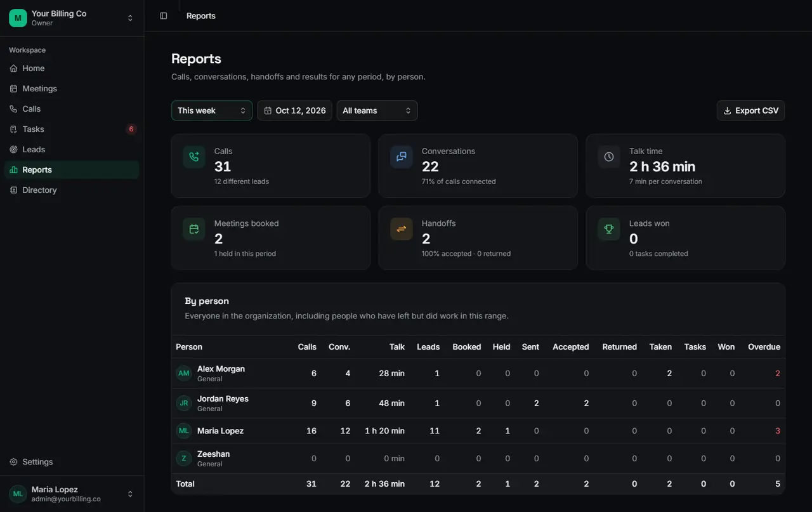Expand the Your Billing Co workspace switcher

[72, 18]
